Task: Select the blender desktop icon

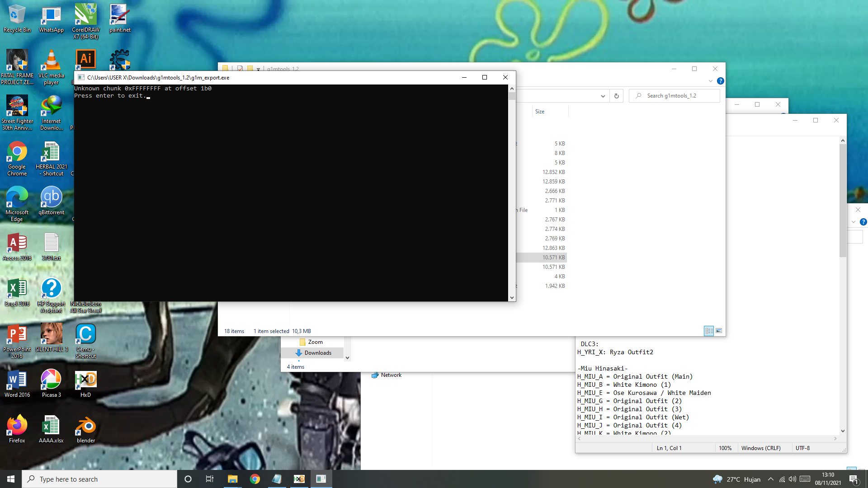Action: coord(85,429)
